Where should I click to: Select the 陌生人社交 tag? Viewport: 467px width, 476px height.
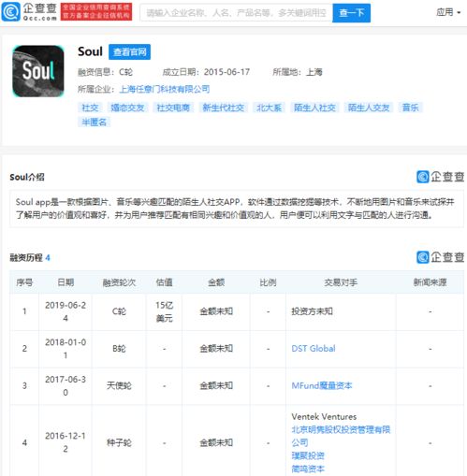point(314,108)
